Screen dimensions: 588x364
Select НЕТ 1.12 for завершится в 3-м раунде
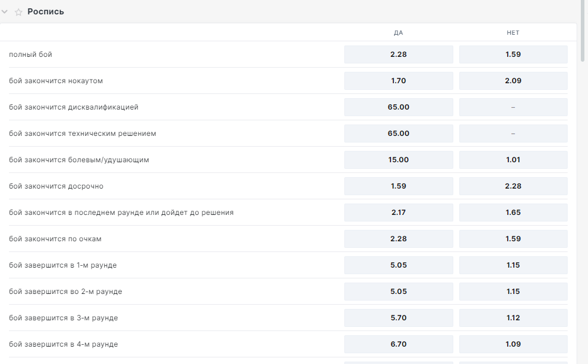pyautogui.click(x=513, y=317)
